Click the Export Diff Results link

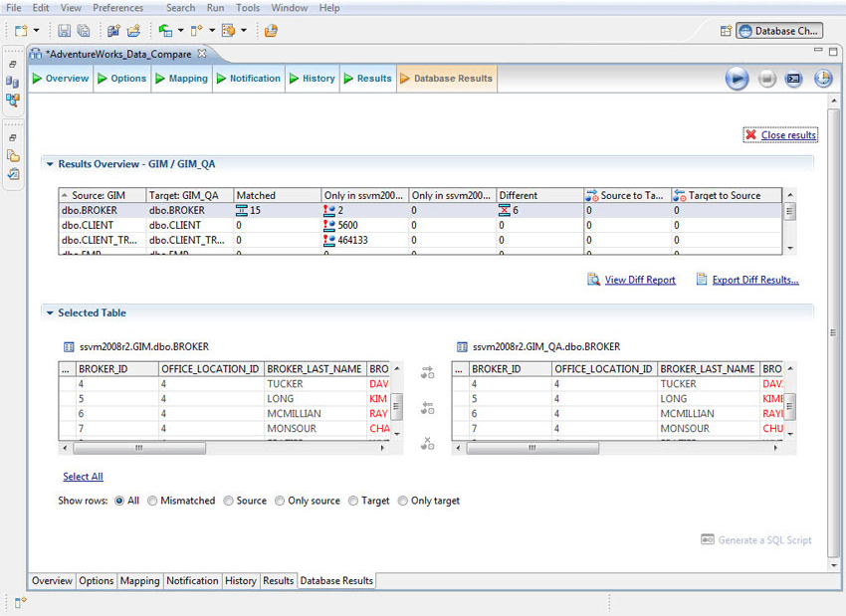(x=755, y=280)
